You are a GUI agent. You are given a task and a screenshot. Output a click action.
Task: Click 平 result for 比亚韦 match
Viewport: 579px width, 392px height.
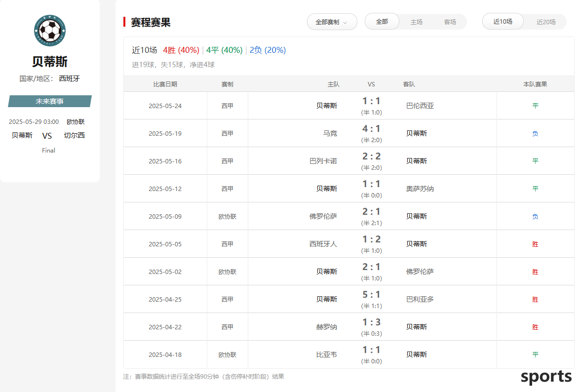pyautogui.click(x=535, y=354)
